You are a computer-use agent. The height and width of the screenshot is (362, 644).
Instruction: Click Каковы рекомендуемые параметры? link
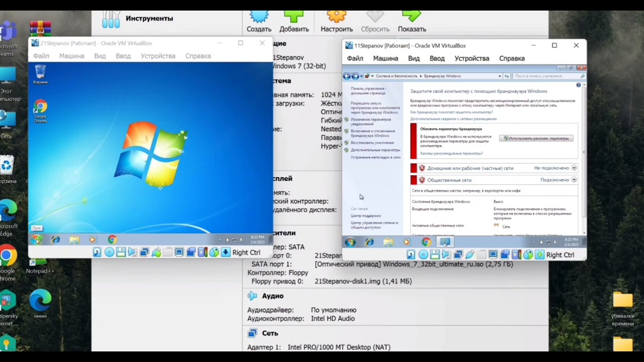coord(451,153)
